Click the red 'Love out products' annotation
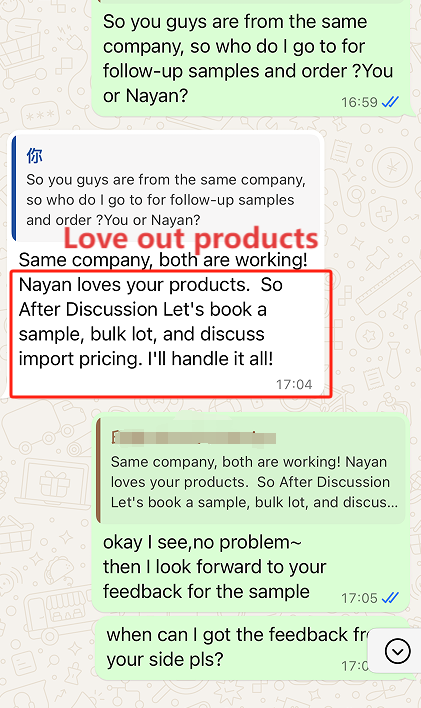Viewport: 421px width, 708px height. [x=191, y=238]
